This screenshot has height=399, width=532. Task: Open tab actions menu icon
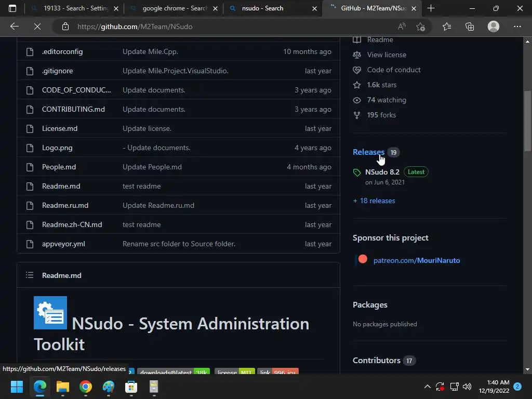(x=12, y=8)
